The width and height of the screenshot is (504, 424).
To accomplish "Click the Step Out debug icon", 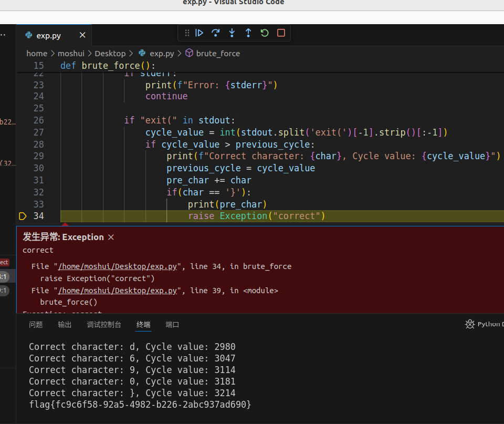I will pyautogui.click(x=248, y=33).
